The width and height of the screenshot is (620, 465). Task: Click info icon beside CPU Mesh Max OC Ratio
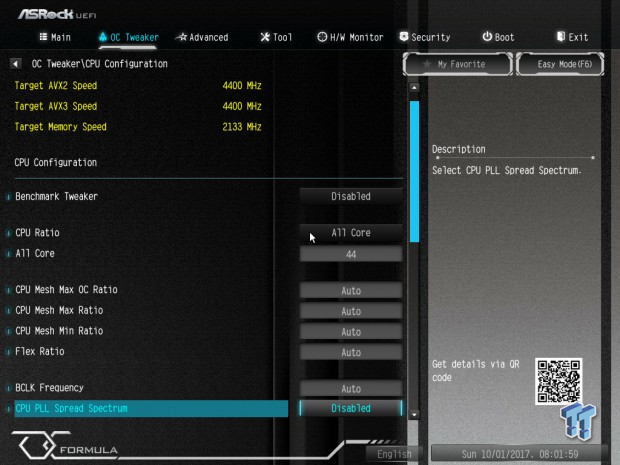click(8, 290)
